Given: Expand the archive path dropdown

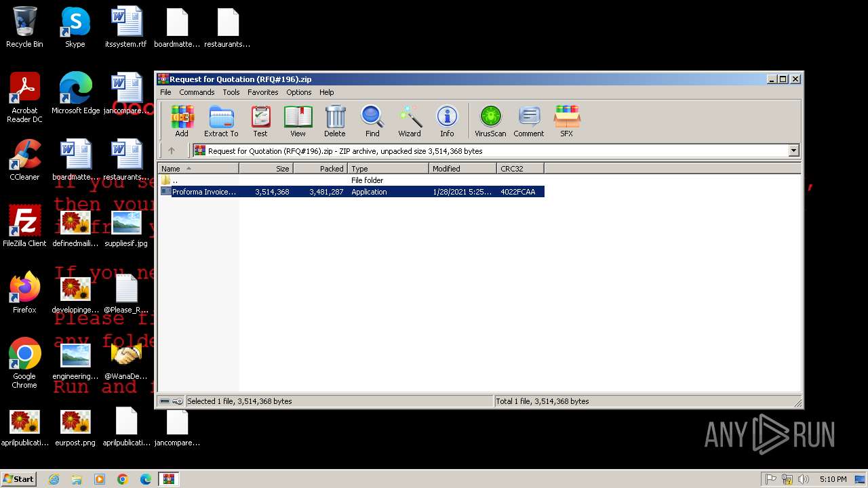Looking at the screenshot, I should [x=794, y=150].
